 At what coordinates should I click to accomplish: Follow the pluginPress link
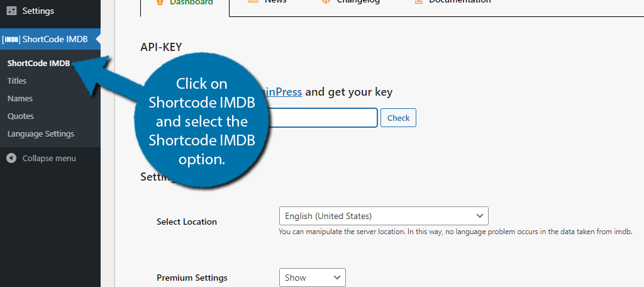click(x=284, y=92)
